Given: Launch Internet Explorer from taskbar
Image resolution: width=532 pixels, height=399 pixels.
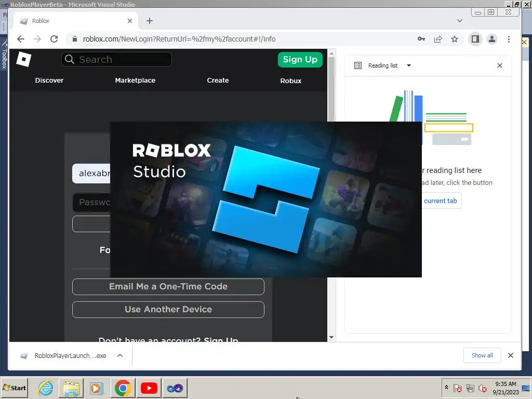Looking at the screenshot, I should point(45,388).
